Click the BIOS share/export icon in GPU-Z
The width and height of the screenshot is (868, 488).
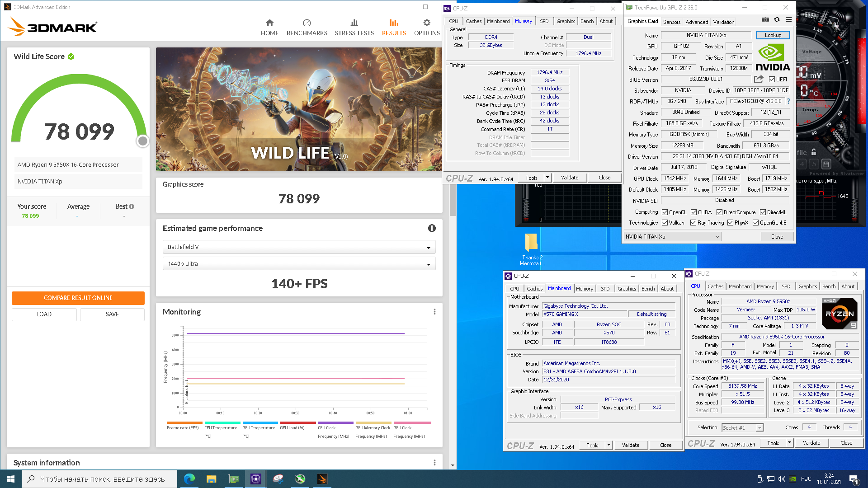(759, 79)
